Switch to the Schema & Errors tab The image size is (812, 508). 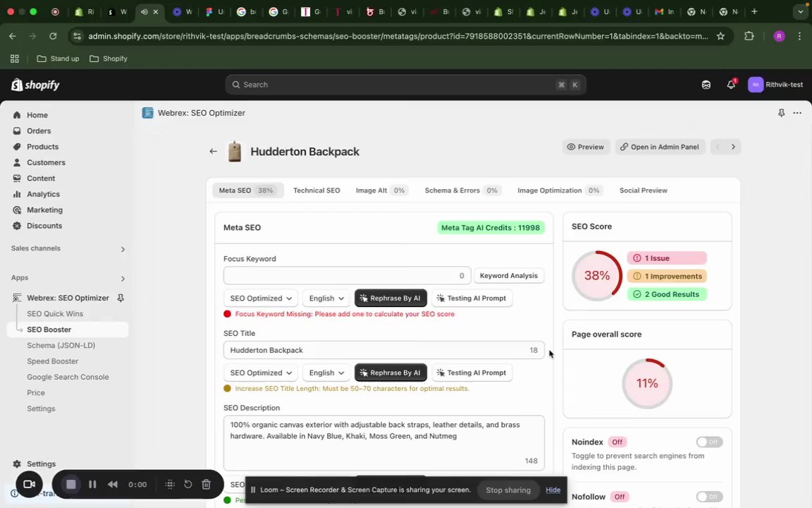click(x=462, y=190)
